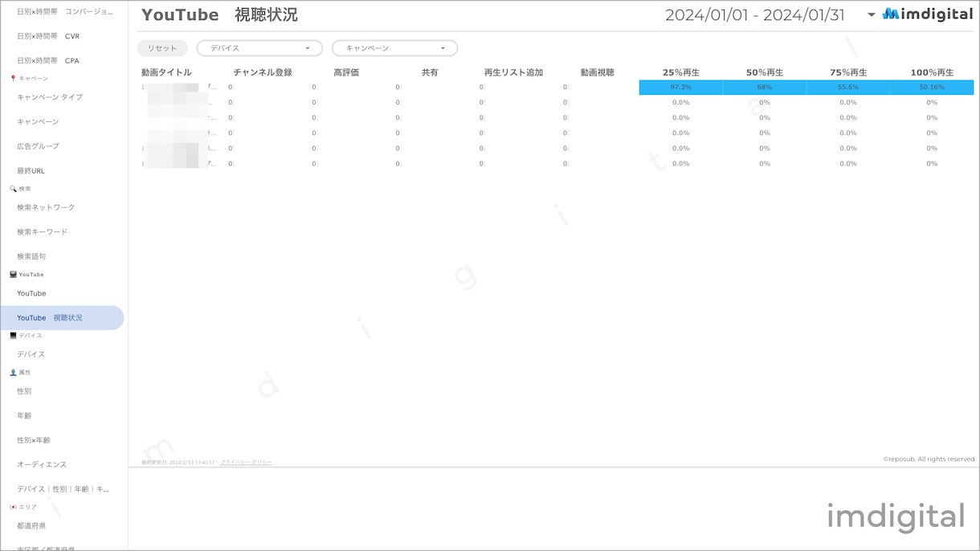
Task: Open the オーディエンス page
Action: coord(42,464)
